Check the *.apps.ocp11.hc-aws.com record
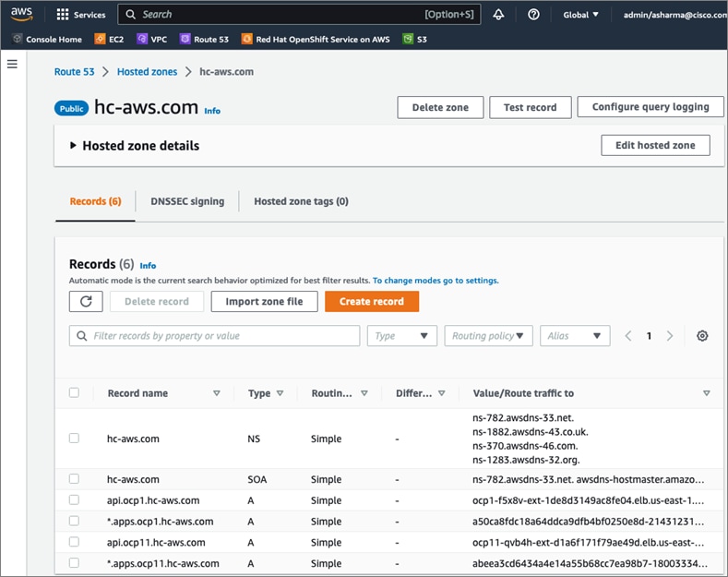This screenshot has height=577, width=728. coord(74,562)
